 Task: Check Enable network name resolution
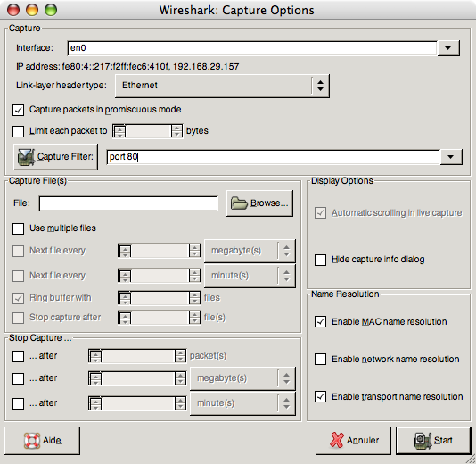pos(320,360)
